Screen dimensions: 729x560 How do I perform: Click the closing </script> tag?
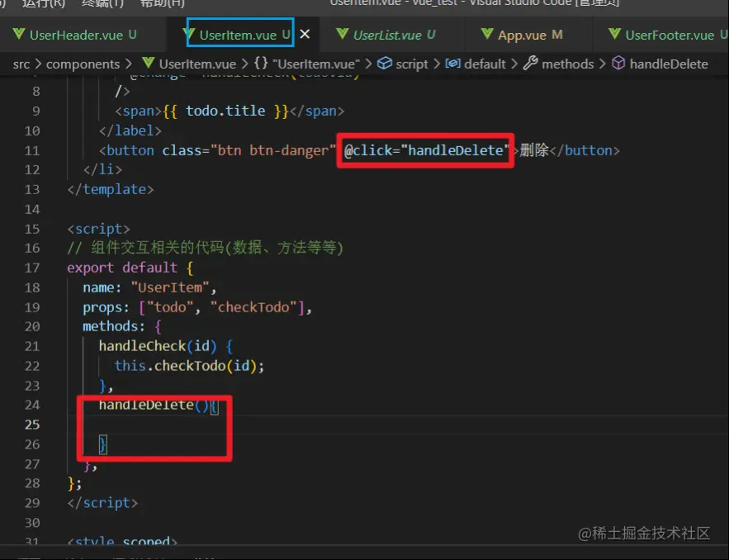point(102,503)
